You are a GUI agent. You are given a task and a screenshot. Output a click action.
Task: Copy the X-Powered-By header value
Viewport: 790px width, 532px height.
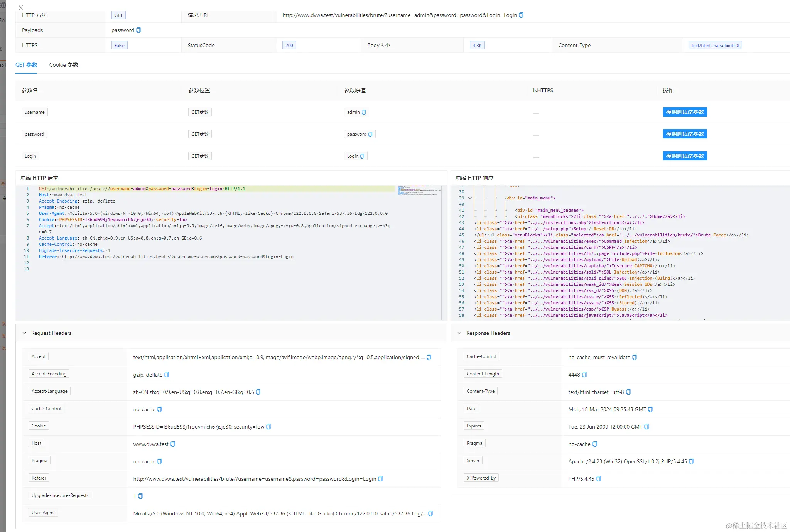pyautogui.click(x=599, y=479)
